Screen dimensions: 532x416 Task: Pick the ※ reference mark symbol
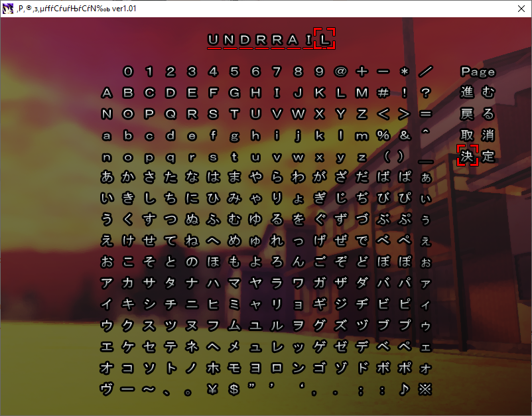(x=425, y=389)
